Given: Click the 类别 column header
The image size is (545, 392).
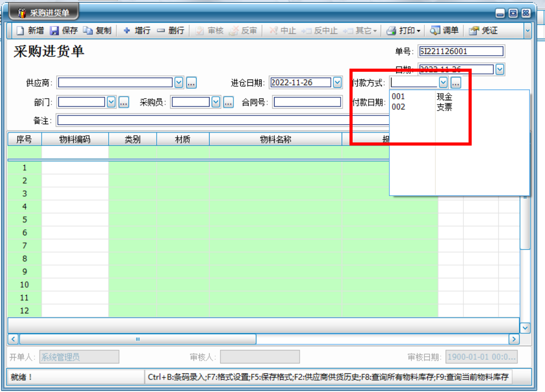Looking at the screenshot, I should (x=133, y=139).
